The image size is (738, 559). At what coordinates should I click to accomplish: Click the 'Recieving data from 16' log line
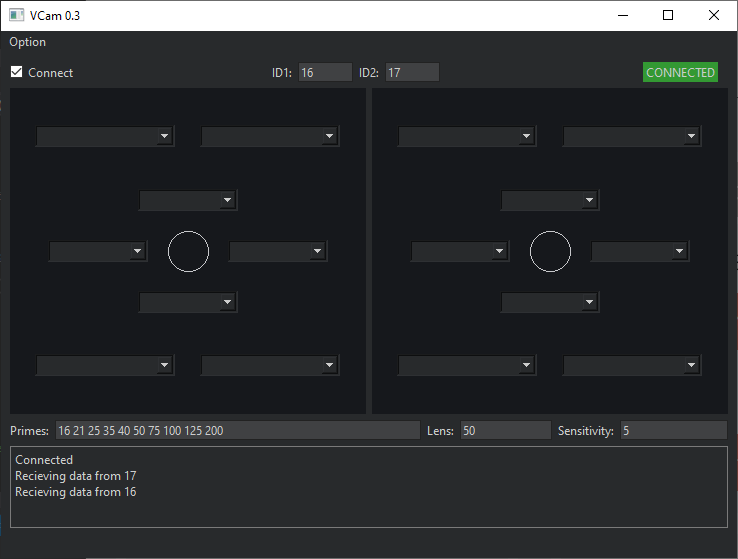[76, 492]
